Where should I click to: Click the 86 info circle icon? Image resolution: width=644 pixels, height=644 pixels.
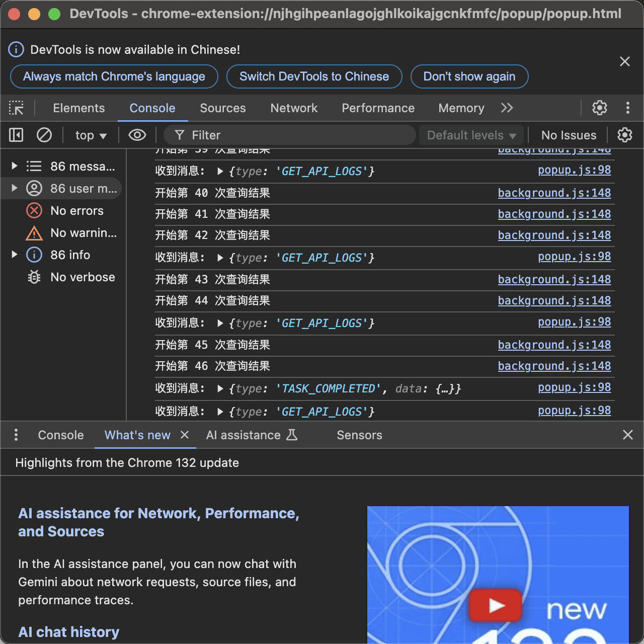click(34, 255)
